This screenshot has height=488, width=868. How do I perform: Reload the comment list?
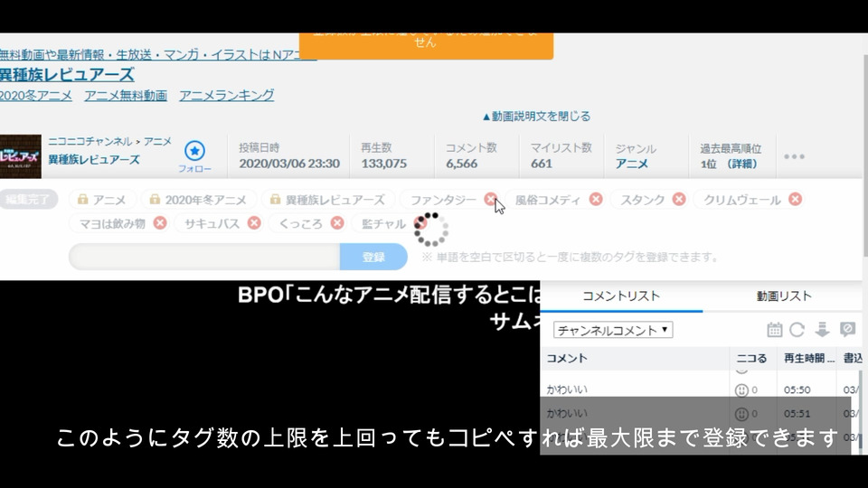797,330
